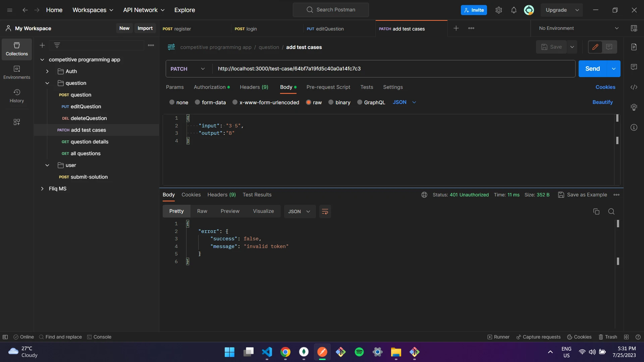Open the documentation panel icon
This screenshot has height=362, width=644.
pos(634,47)
